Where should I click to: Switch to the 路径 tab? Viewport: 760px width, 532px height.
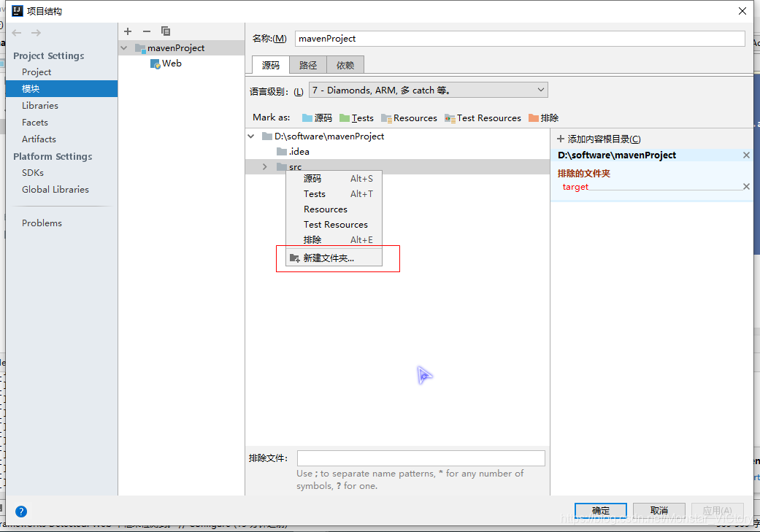tap(308, 65)
